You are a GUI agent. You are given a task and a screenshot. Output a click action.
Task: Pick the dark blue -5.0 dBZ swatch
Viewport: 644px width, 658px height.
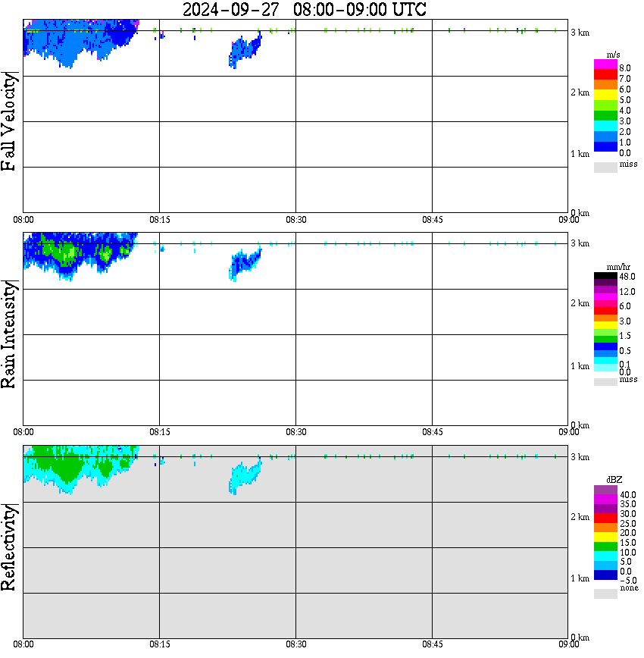tap(605, 575)
